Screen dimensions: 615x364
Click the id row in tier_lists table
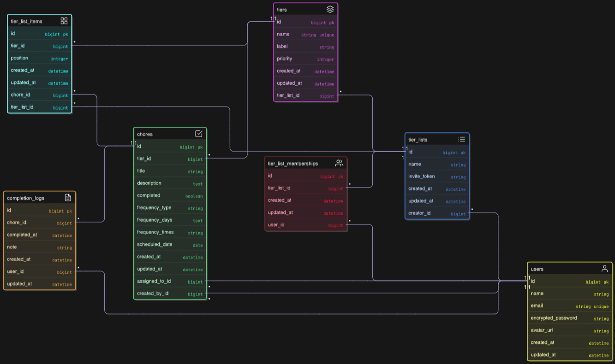(x=437, y=152)
